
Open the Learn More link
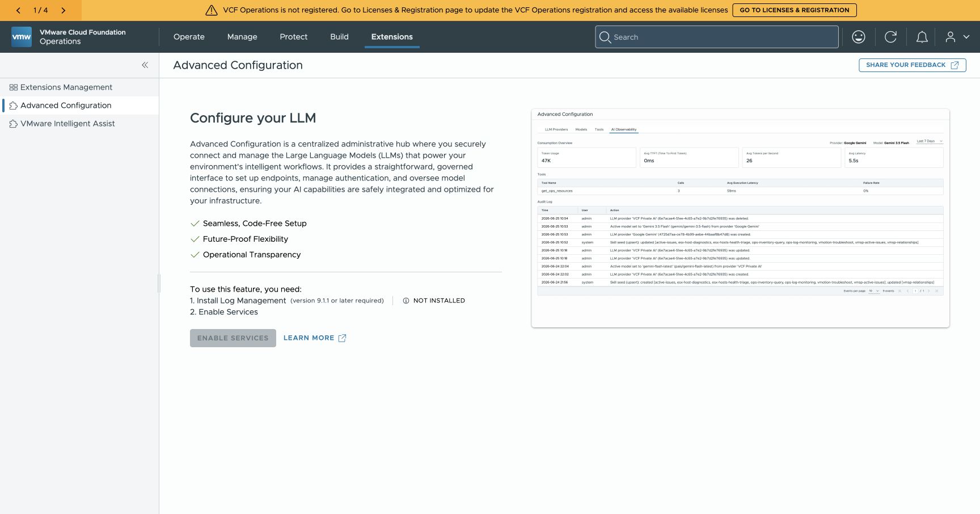click(x=315, y=338)
